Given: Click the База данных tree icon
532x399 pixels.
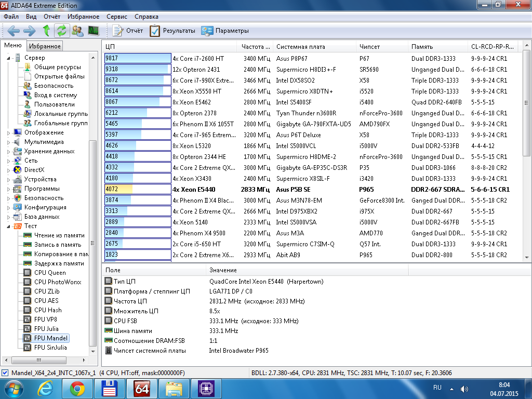Looking at the screenshot, I should coord(18,217).
